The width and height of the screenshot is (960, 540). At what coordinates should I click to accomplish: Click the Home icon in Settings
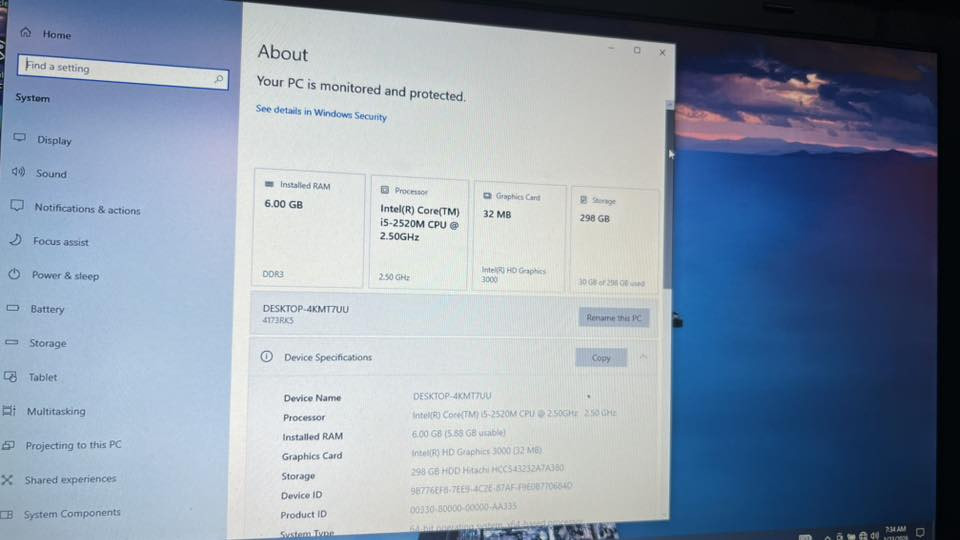pos(25,32)
